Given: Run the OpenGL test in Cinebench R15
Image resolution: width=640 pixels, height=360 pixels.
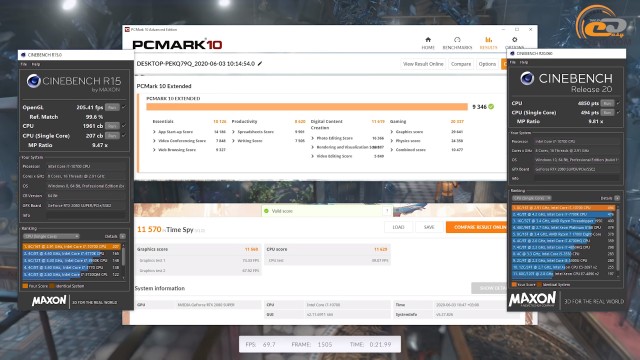Looking at the screenshot, I should (x=112, y=107).
